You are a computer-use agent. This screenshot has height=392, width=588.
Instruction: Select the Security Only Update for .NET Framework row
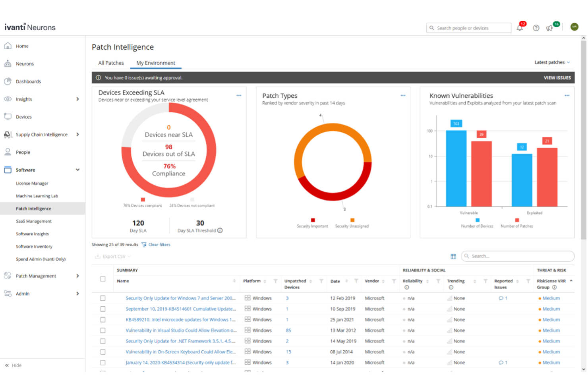(x=103, y=341)
